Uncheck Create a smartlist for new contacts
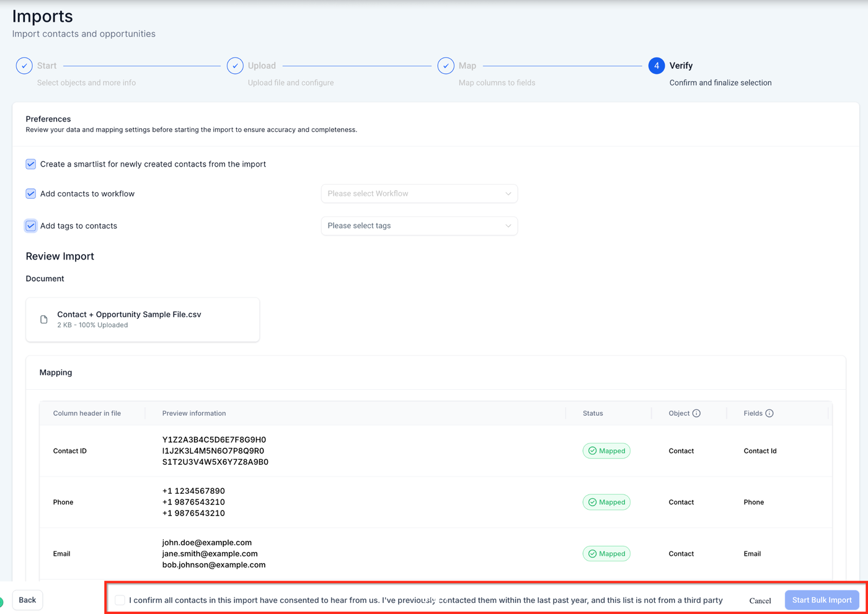The image size is (868, 614). pyautogui.click(x=31, y=164)
